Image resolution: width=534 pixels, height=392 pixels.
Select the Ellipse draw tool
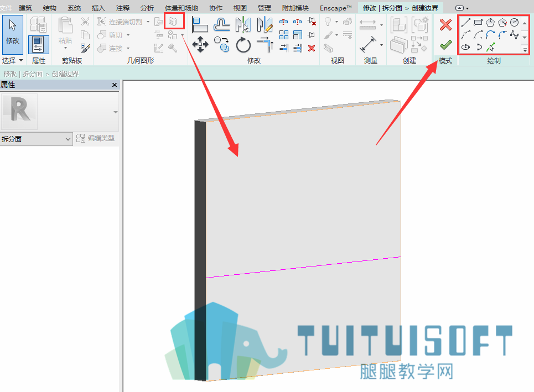(x=465, y=47)
